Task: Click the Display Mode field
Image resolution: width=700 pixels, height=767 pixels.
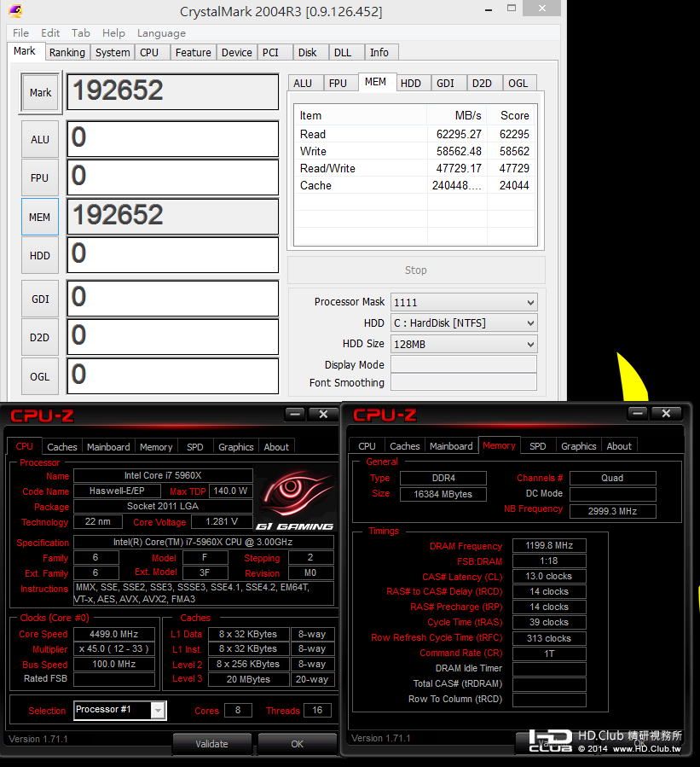Action: click(x=464, y=364)
